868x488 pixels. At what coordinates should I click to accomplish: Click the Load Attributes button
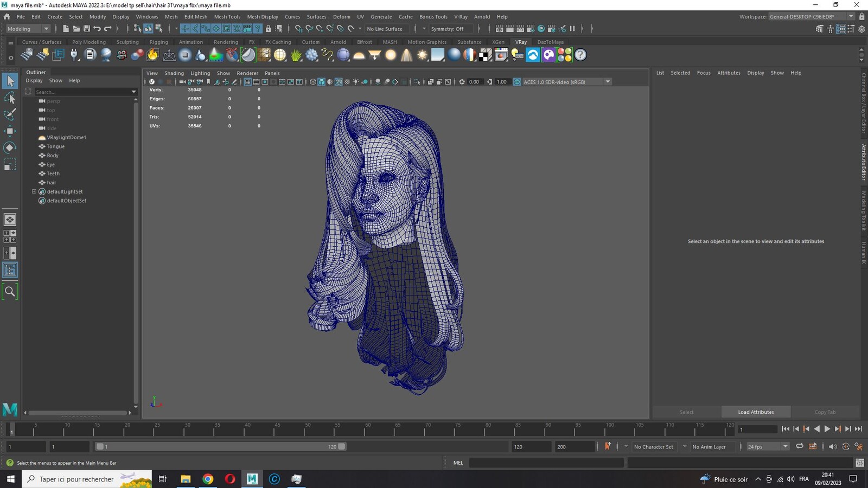click(756, 412)
